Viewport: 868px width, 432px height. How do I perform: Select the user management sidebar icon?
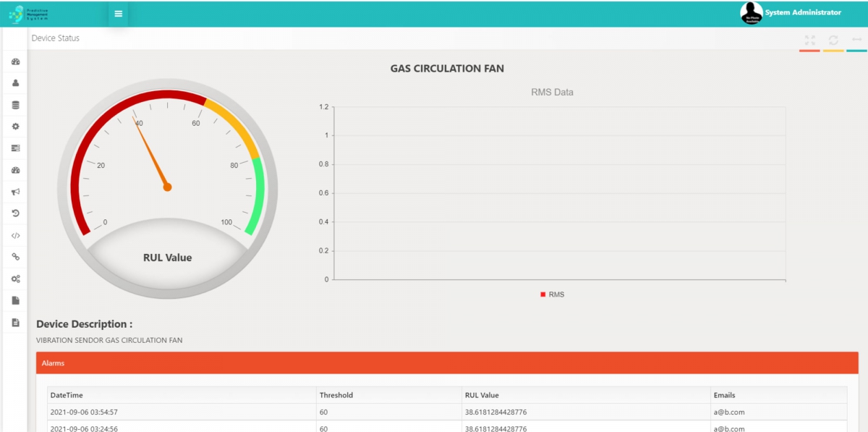point(14,83)
